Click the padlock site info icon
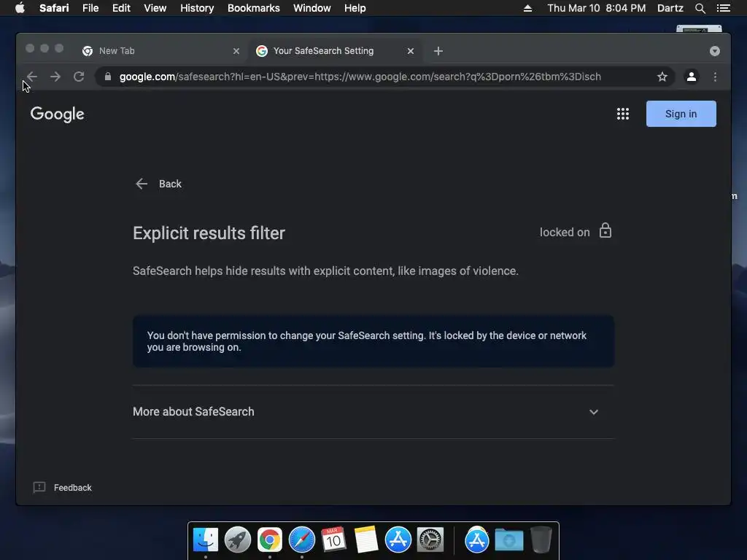747x560 pixels. (x=108, y=77)
